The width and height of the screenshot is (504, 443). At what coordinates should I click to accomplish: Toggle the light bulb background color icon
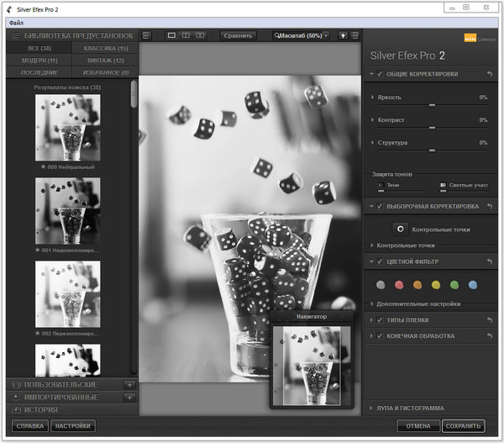pyautogui.click(x=343, y=35)
